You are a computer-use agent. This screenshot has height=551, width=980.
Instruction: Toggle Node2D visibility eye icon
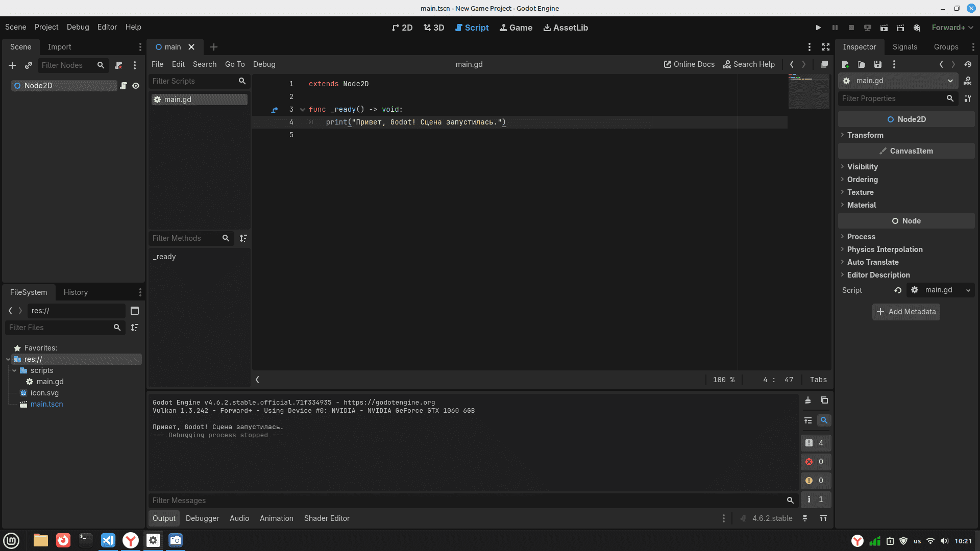(136, 86)
